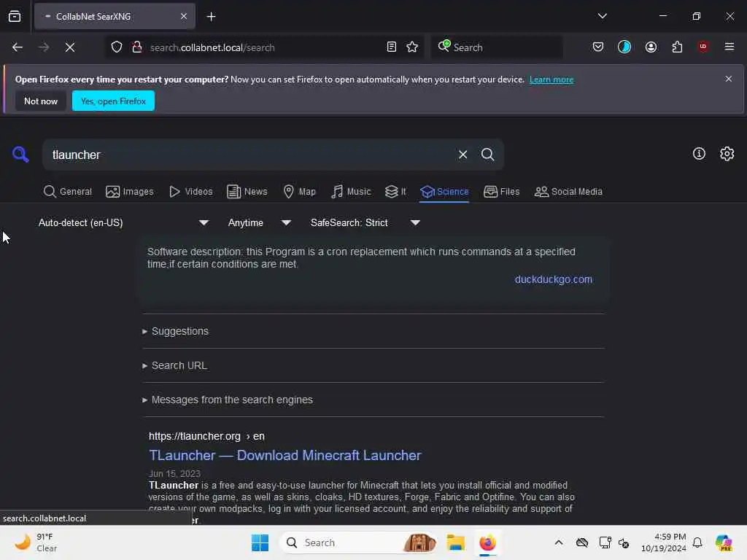Choose Not now in notification
747x560 pixels.
pos(41,101)
